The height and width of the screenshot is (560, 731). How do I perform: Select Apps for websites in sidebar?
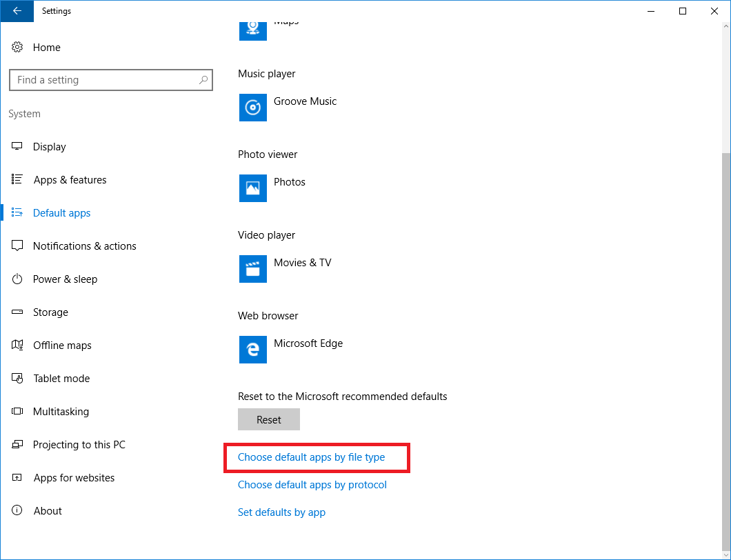point(74,477)
